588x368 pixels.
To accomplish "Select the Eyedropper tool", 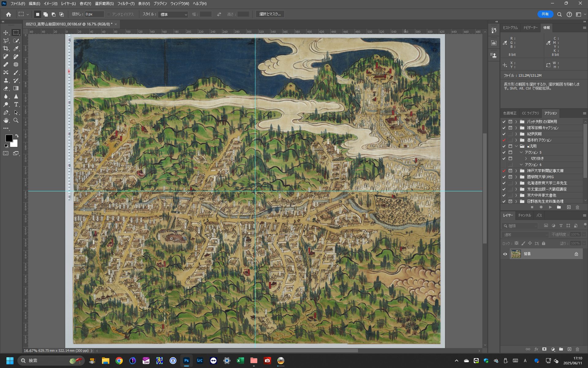I will (x=16, y=48).
